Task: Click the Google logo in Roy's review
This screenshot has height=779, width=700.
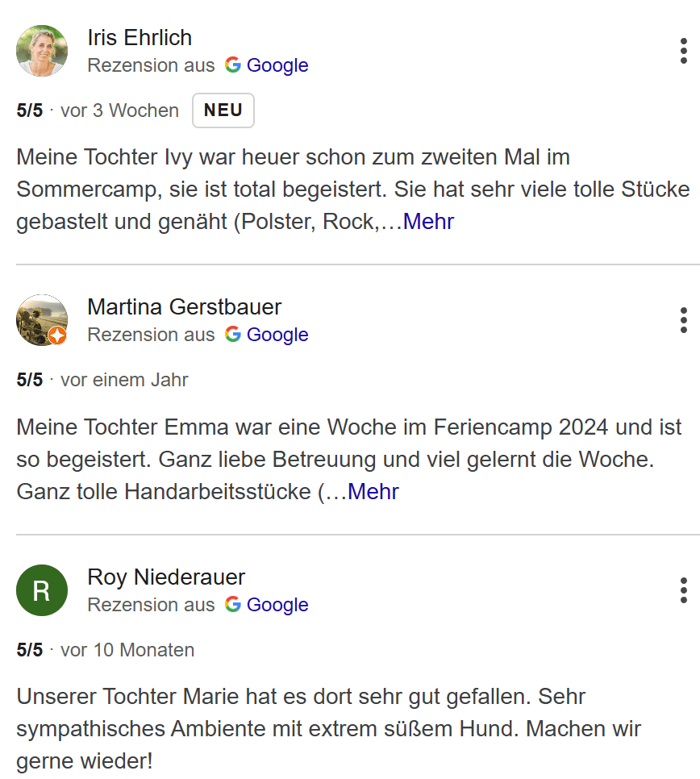Action: tap(233, 605)
